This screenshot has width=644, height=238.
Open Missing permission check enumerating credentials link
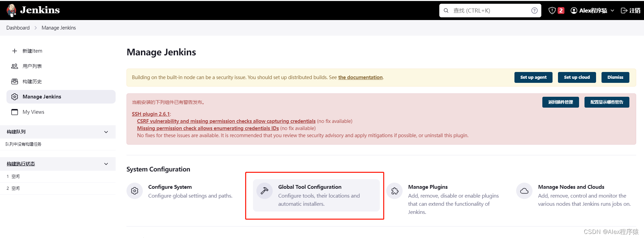(x=208, y=128)
